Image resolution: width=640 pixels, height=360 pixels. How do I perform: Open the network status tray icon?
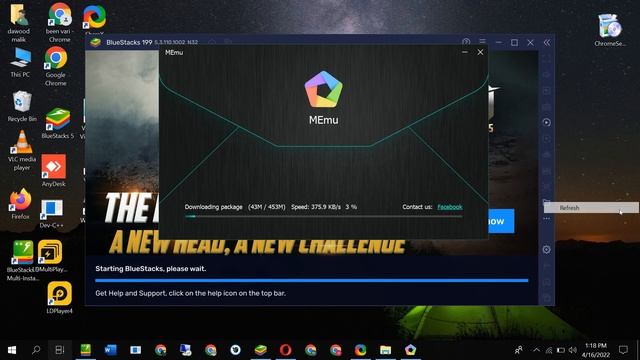point(549,350)
